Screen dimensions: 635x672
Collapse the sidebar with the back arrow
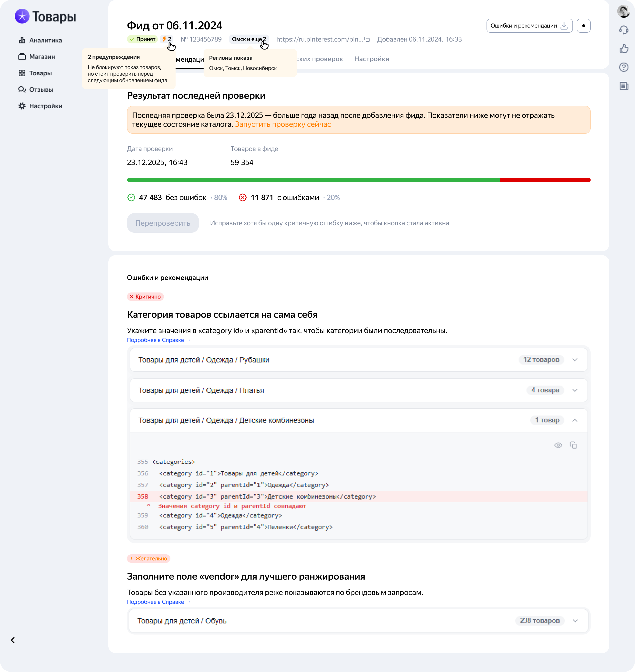[x=13, y=640]
